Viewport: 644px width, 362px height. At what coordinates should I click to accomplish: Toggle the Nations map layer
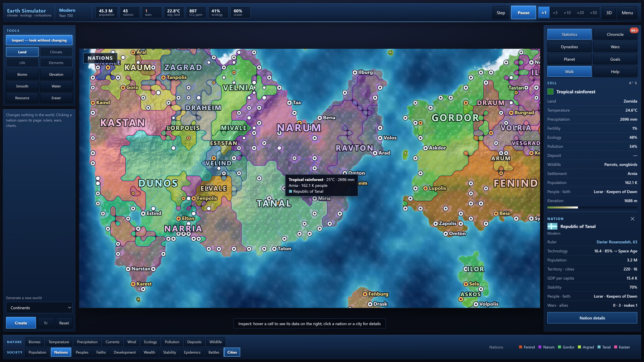coord(61,352)
